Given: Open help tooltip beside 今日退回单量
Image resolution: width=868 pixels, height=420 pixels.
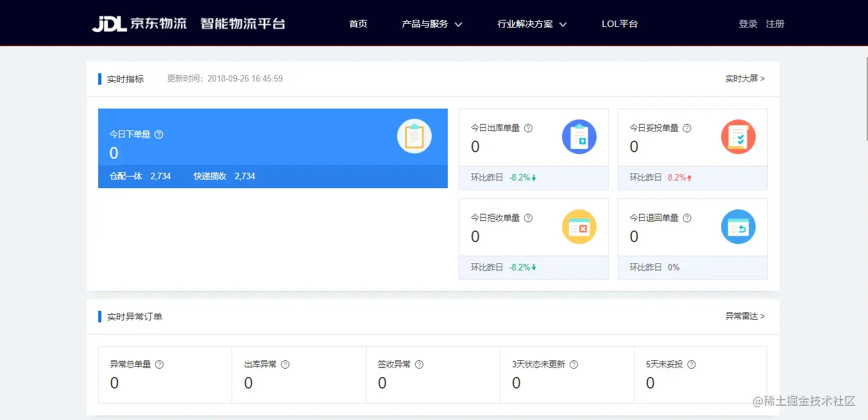Looking at the screenshot, I should point(687,218).
